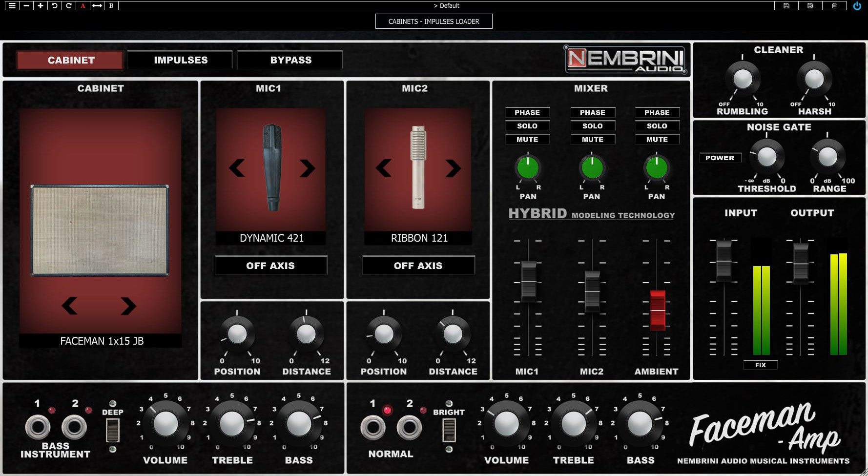Switch to the IMPULSES tab
Screen dimensions: 868x476
(180, 60)
